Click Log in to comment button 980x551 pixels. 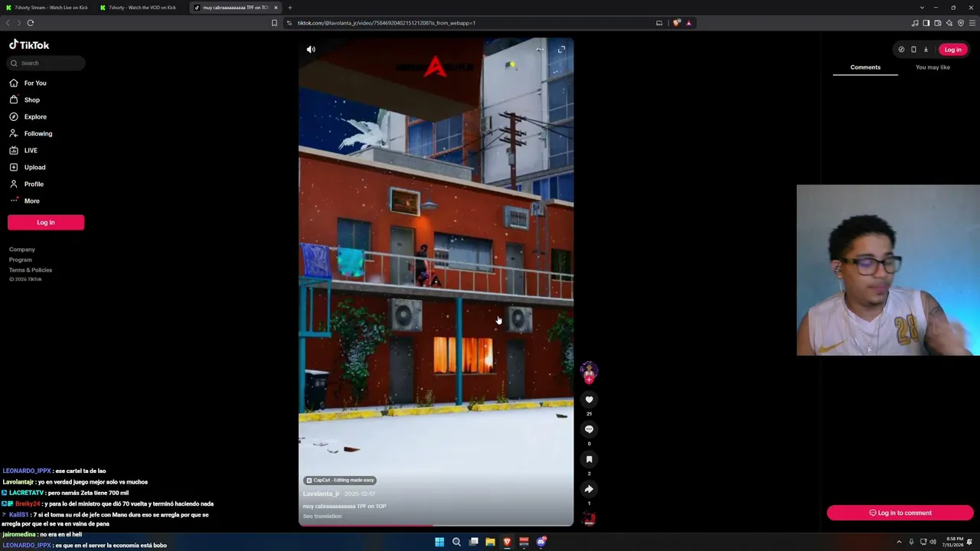tap(900, 513)
